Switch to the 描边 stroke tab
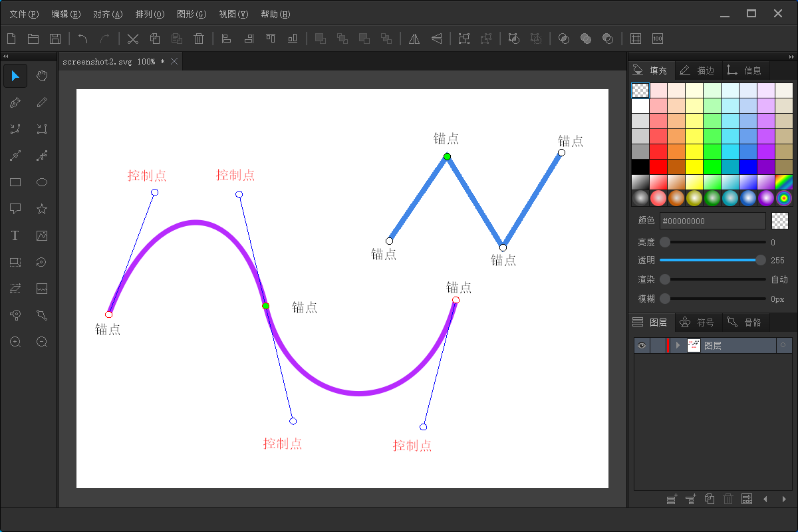The height and width of the screenshot is (532, 798). [698, 70]
